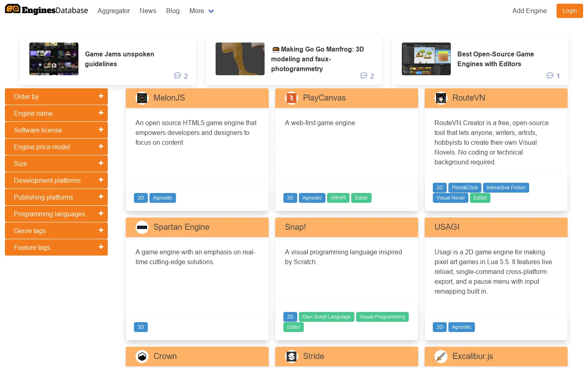
Task: Click the 2D tag on MelonJS card
Action: tap(141, 198)
